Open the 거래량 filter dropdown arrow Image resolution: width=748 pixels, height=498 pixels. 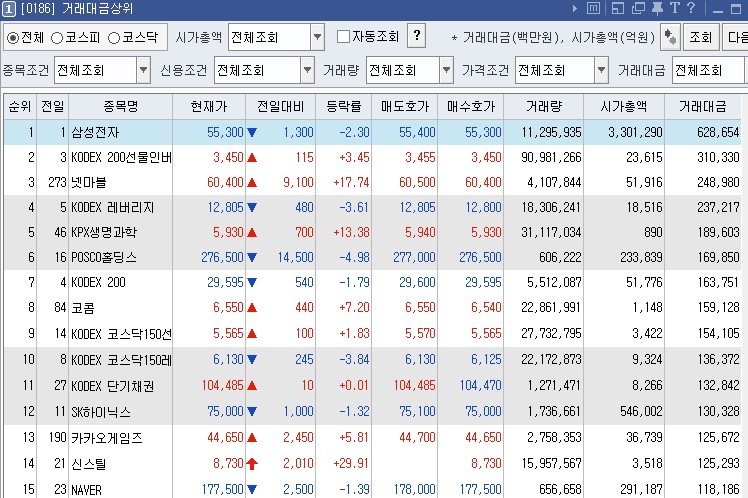coord(446,70)
